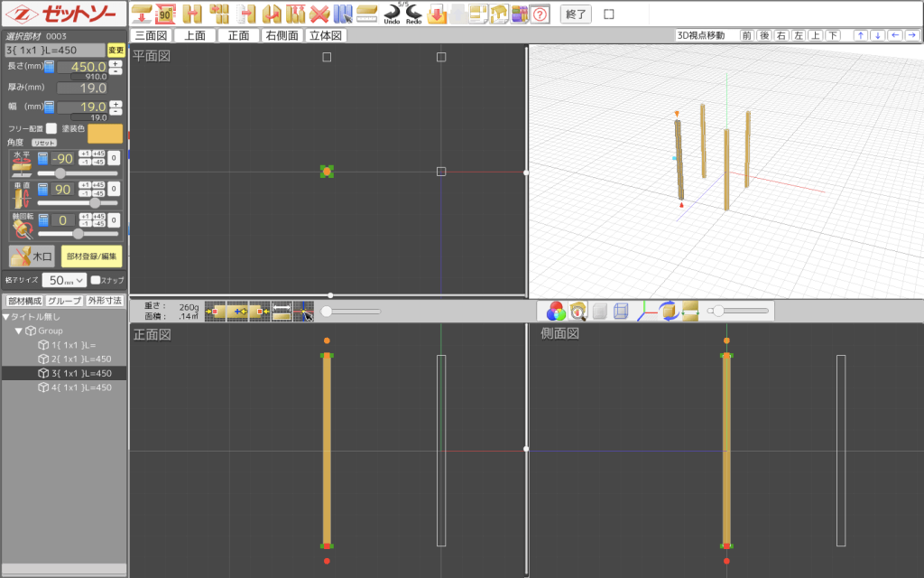
Task: Enable the フリー配置 checkbox
Action: (x=51, y=128)
